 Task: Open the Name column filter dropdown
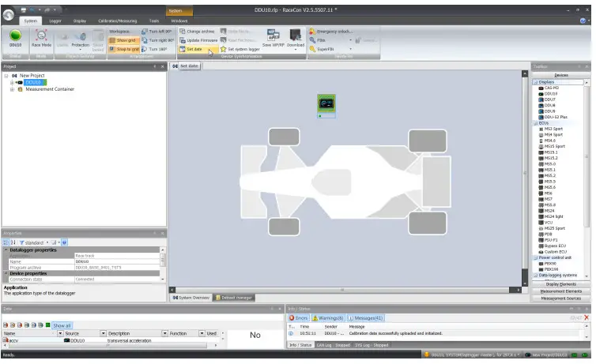click(x=60, y=333)
